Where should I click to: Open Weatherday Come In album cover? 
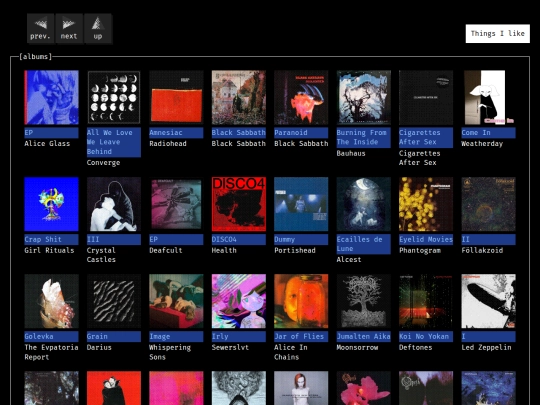(488, 97)
